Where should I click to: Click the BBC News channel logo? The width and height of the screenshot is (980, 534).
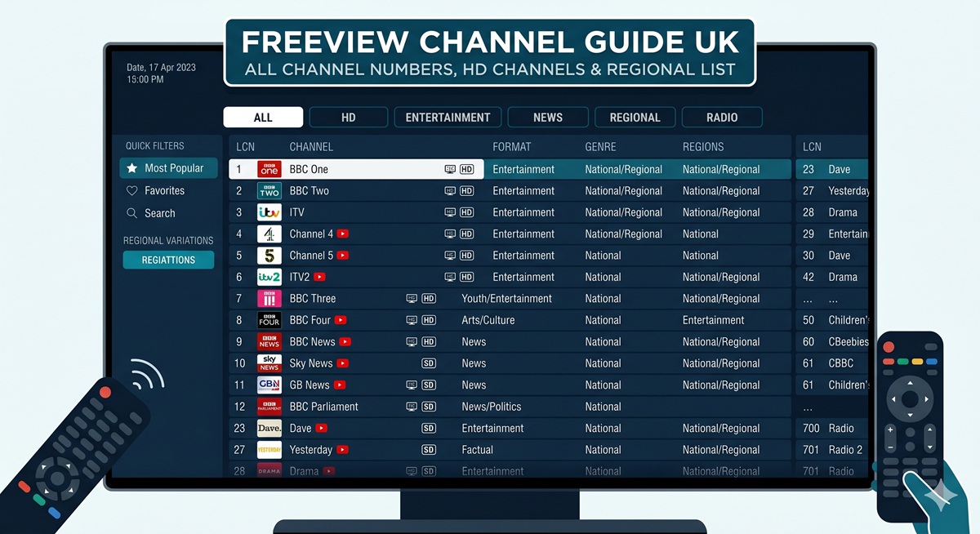coord(269,342)
